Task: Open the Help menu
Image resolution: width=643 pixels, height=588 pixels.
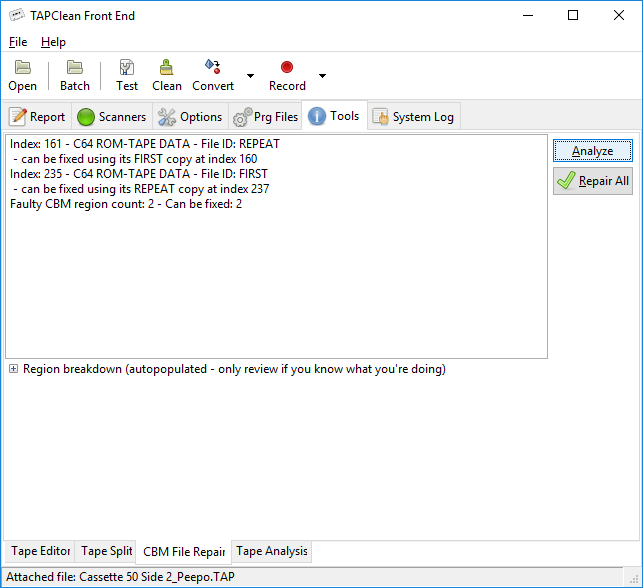Action: click(x=53, y=42)
